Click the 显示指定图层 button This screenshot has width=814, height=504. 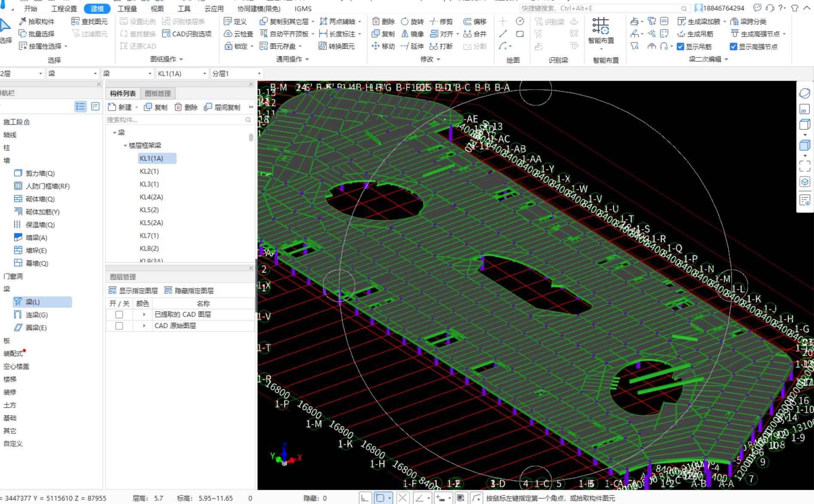pos(133,291)
